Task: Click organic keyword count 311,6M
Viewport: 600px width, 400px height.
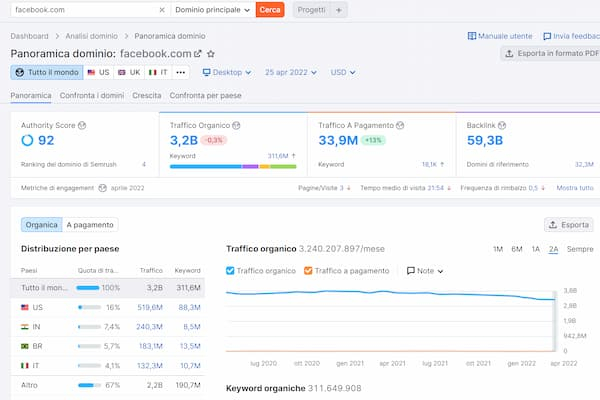Action: pyautogui.click(x=278, y=156)
